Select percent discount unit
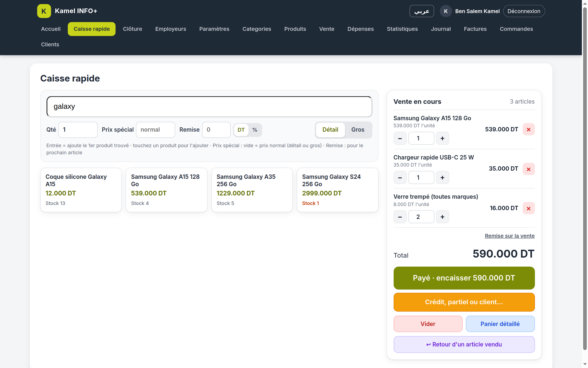The width and height of the screenshot is (588, 368). pos(255,130)
